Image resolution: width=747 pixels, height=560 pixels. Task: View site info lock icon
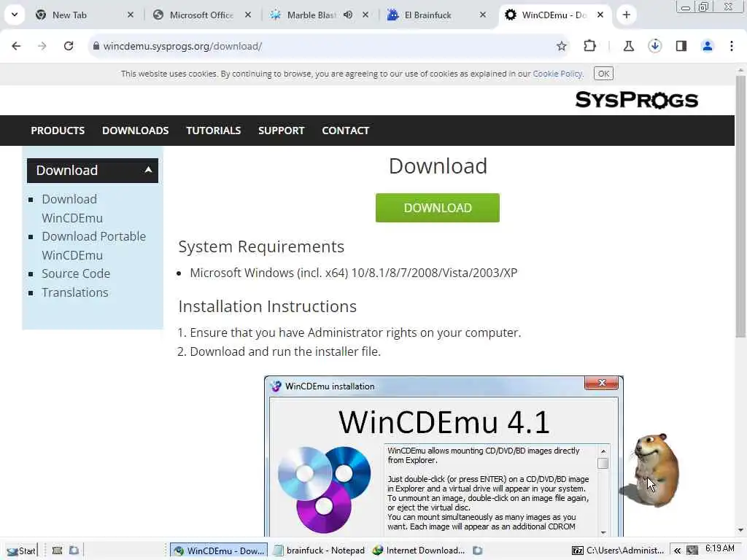tap(96, 46)
